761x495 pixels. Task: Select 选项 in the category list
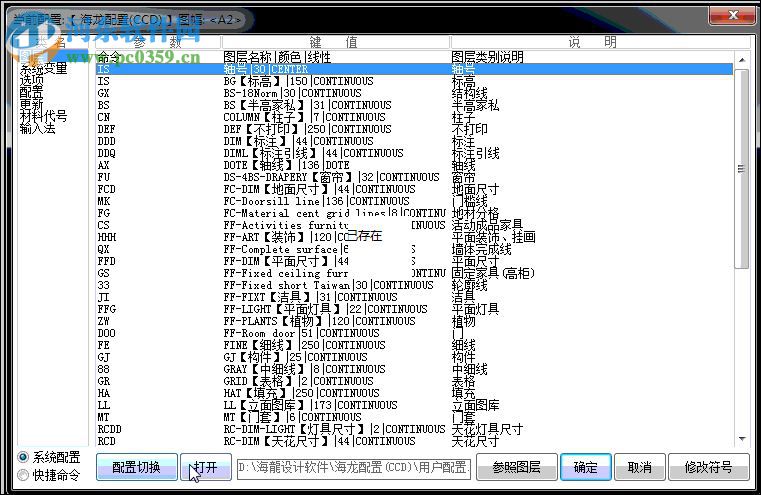(x=32, y=81)
